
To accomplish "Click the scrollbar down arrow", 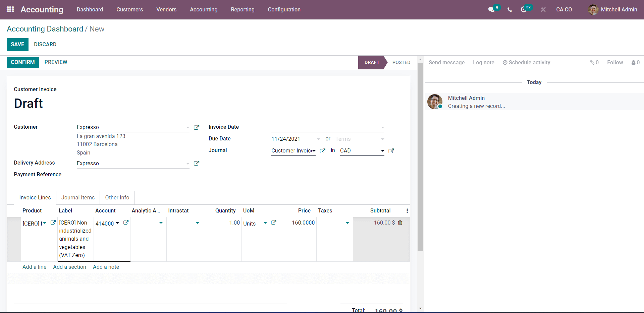I will tap(420, 308).
